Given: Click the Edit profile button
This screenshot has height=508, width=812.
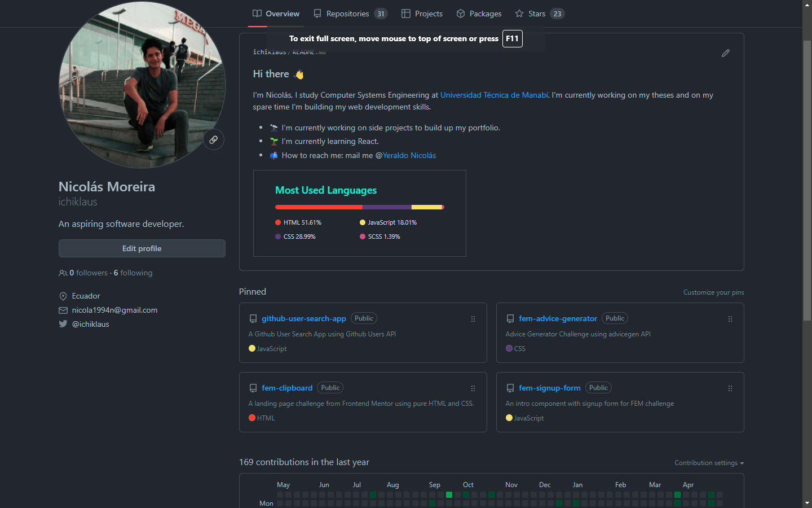Looking at the screenshot, I should point(142,248).
